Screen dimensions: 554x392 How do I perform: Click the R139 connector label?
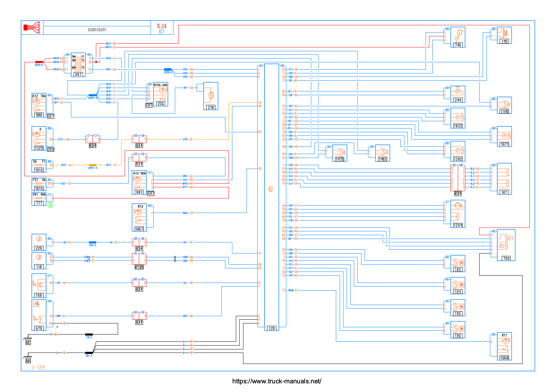139,267
